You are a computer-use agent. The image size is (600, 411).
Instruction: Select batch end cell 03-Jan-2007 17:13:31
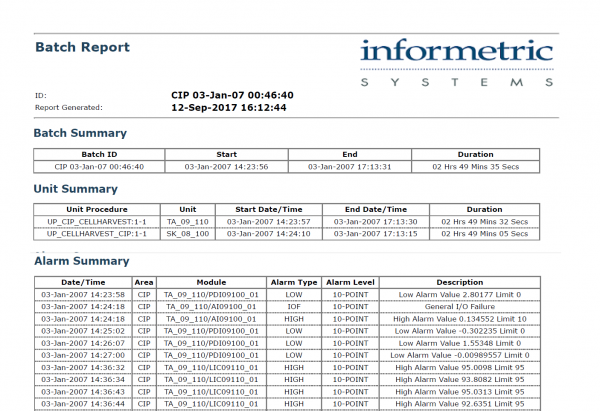(x=350, y=167)
